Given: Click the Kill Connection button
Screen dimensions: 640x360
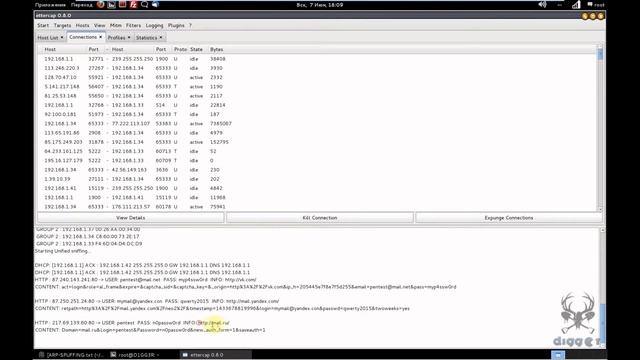Looking at the screenshot, I should pos(320,218).
